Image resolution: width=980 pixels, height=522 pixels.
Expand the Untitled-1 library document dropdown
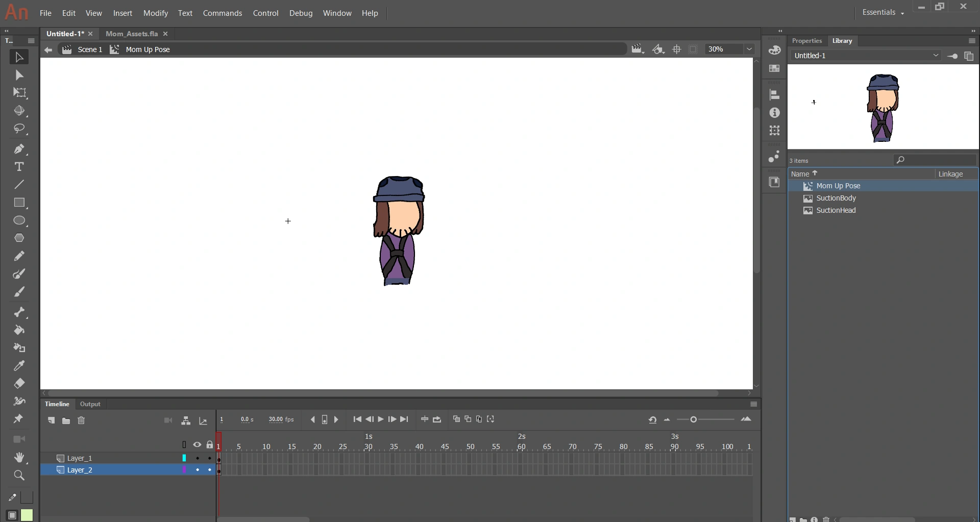click(x=936, y=56)
